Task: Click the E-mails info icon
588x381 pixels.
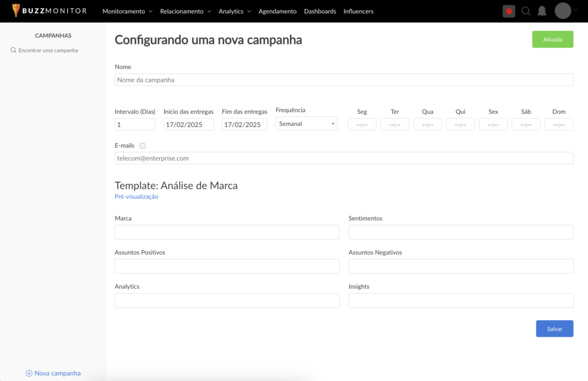Action: coord(142,146)
